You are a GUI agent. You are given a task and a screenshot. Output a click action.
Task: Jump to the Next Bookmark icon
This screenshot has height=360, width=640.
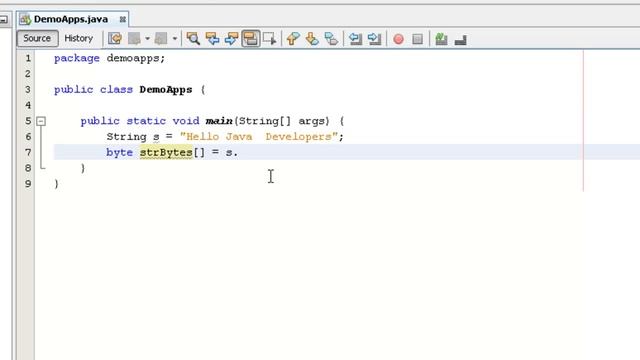[x=312, y=39]
